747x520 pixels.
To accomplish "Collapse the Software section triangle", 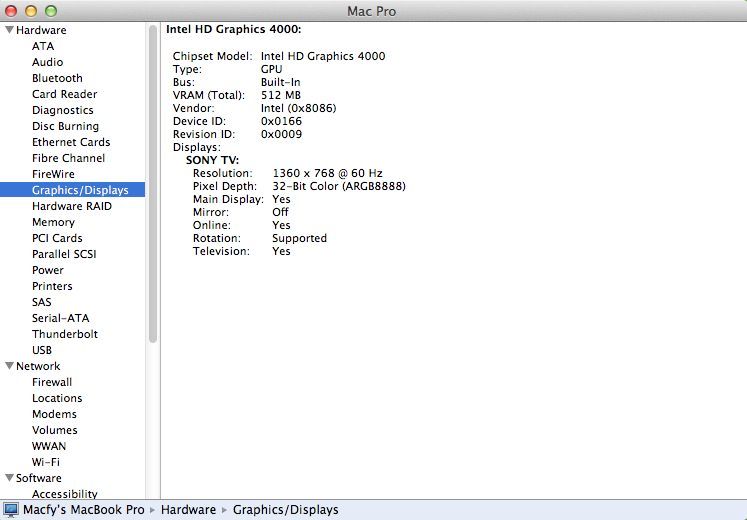I will (9, 478).
